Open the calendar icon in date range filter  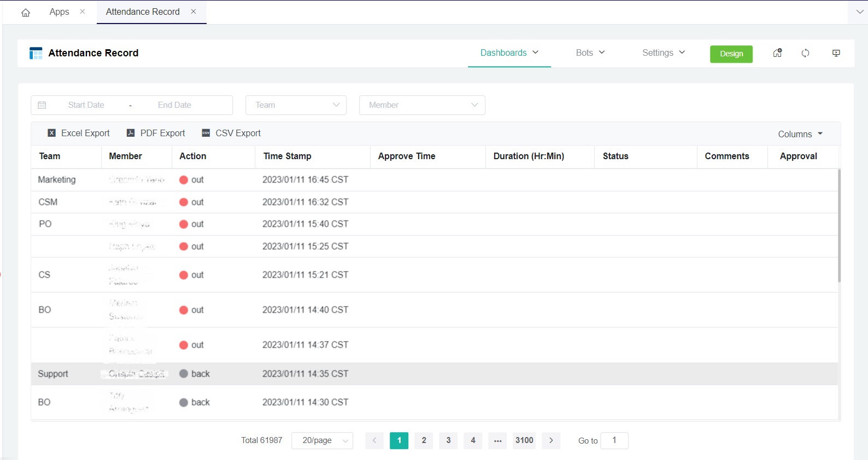(42, 105)
